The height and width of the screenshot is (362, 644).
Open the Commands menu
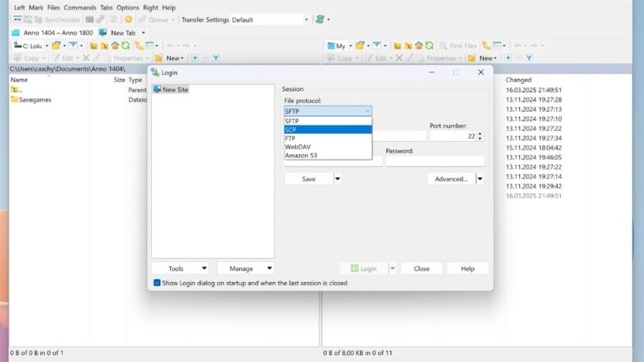point(80,8)
